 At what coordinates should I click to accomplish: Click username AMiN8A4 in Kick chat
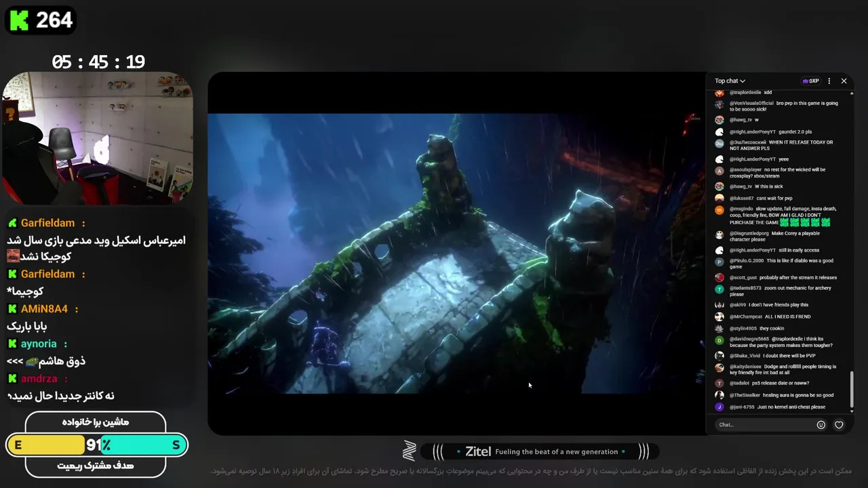[44, 309]
